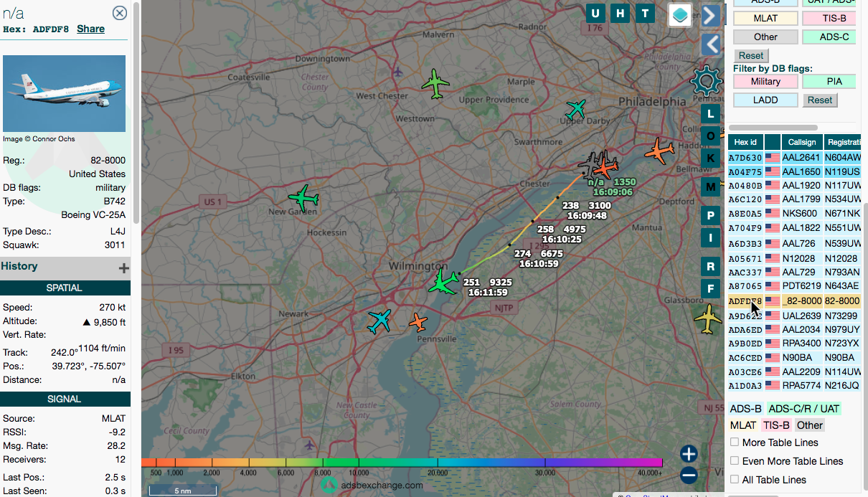Image resolution: width=868 pixels, height=497 pixels.
Task: Click the U map button
Action: point(595,13)
